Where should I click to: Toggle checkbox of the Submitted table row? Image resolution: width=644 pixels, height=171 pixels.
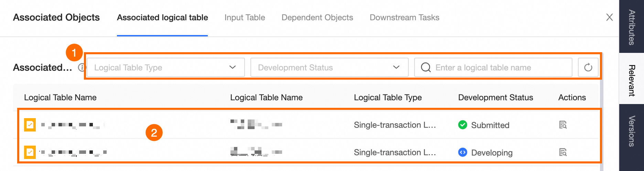pos(30,125)
